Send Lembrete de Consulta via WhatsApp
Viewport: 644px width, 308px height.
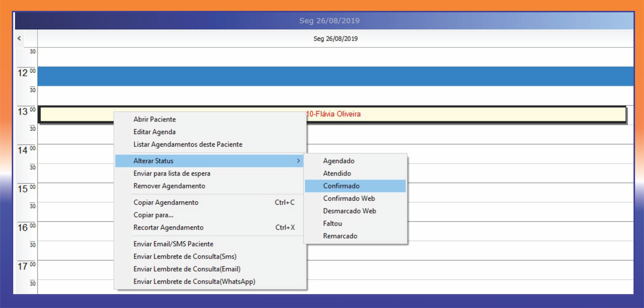pyautogui.click(x=194, y=281)
